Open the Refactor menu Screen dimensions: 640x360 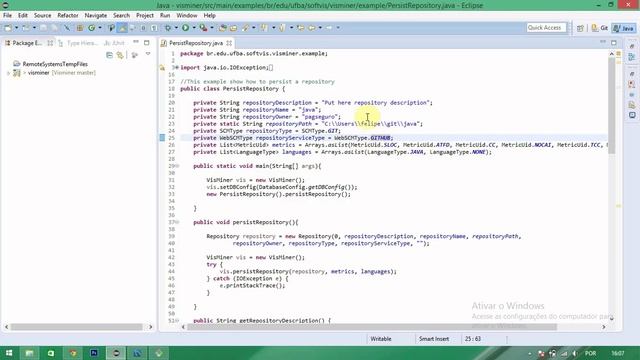click(68, 16)
